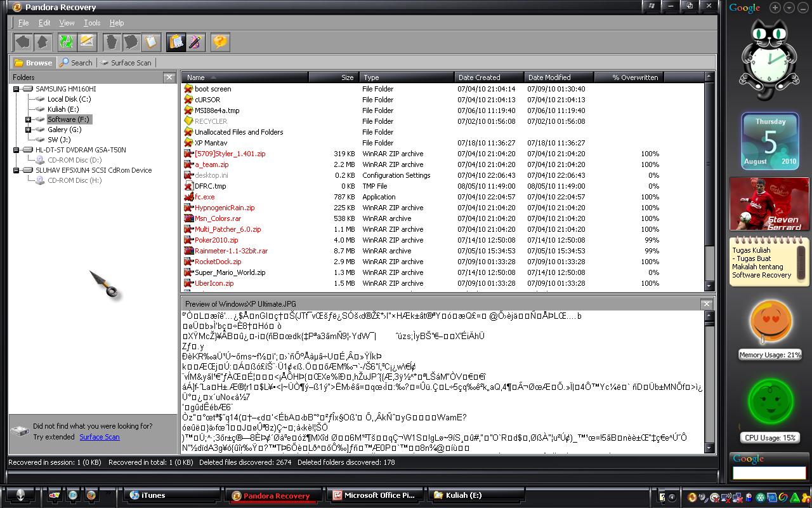Close the Folders panel
This screenshot has width=812, height=508.
tap(169, 77)
